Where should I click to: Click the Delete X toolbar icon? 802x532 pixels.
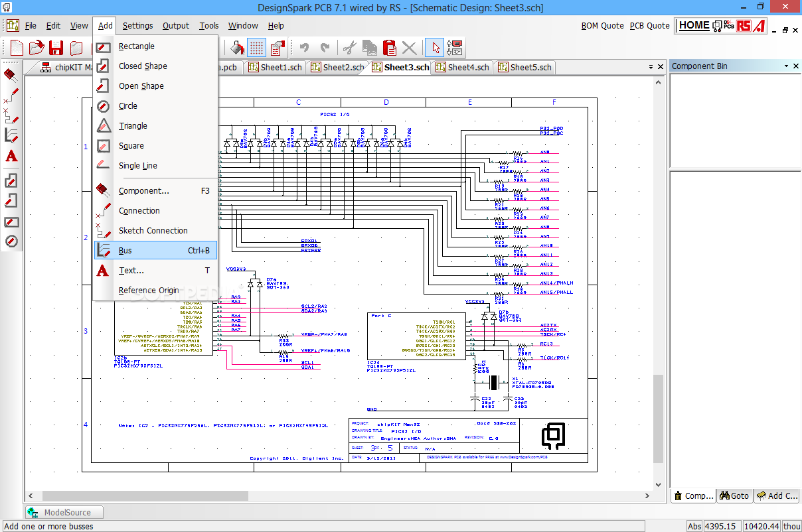pyautogui.click(x=410, y=47)
